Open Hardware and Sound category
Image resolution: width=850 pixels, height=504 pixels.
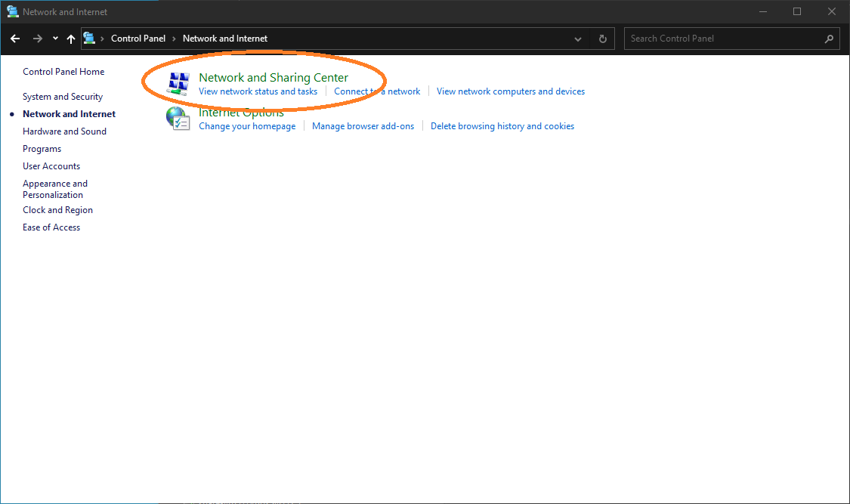coord(64,131)
